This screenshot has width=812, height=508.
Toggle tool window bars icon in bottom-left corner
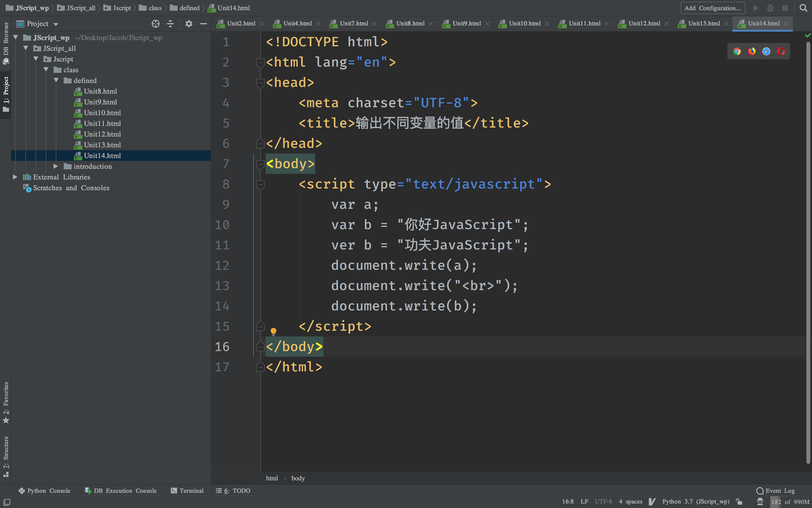[x=6, y=502]
